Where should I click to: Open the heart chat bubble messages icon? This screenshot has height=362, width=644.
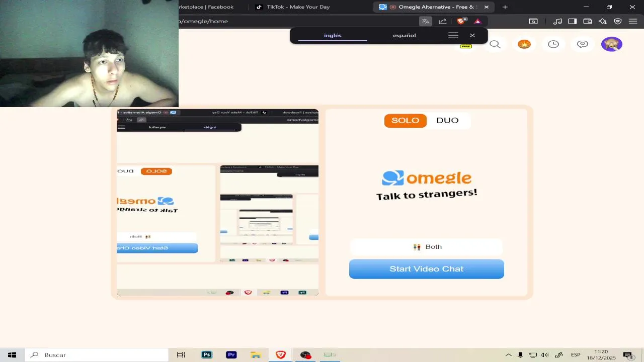click(x=583, y=44)
